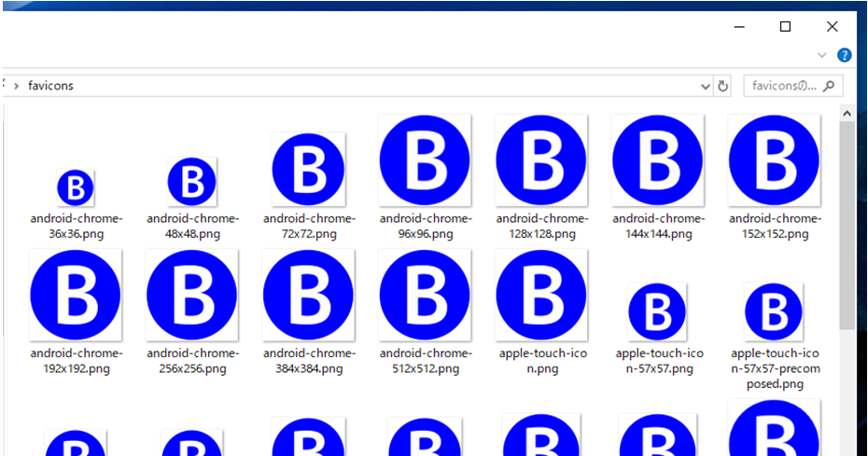Screen dimensions: 868x456
Task: Expand the ribbon with the chevron
Action: pyautogui.click(x=822, y=55)
